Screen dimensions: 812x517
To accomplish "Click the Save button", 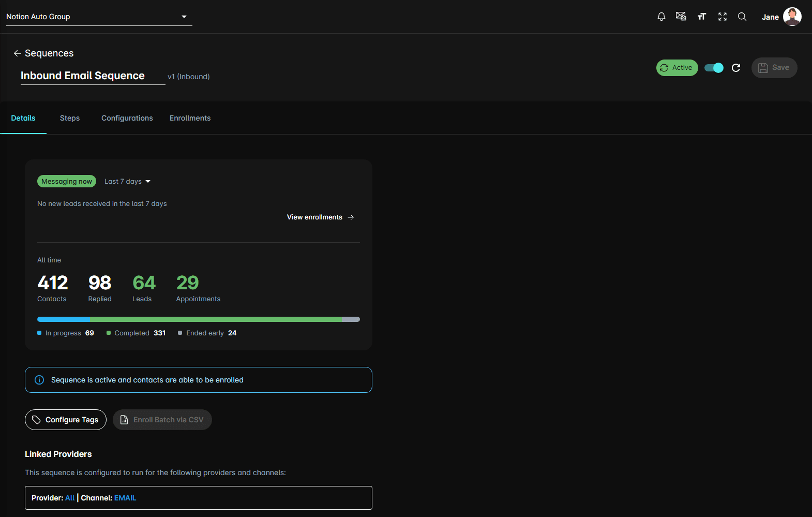I will click(774, 68).
